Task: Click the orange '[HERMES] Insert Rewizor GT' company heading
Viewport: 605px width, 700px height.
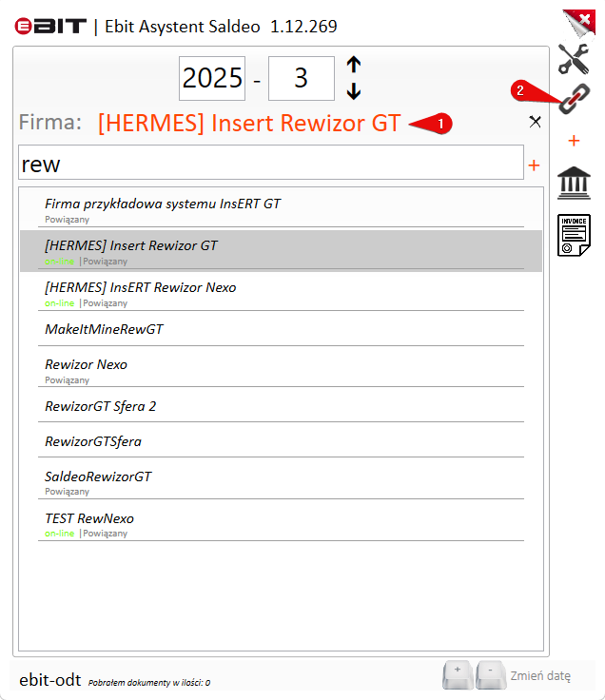Action: 248,123
